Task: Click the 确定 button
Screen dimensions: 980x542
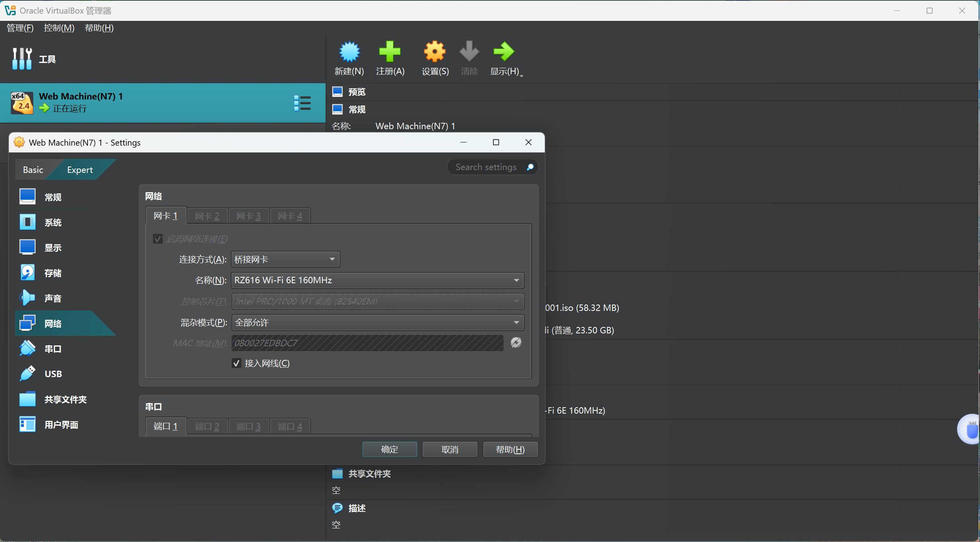Action: pyautogui.click(x=389, y=449)
